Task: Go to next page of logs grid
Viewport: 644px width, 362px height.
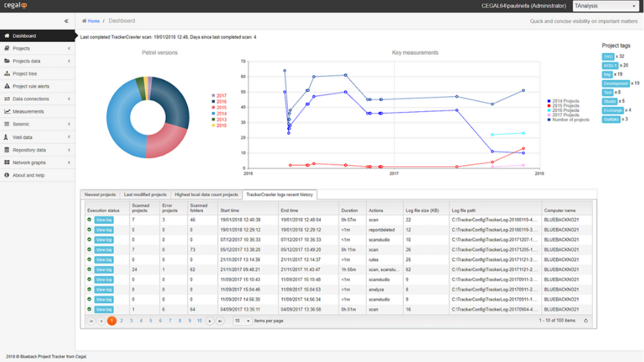Action: click(210, 321)
